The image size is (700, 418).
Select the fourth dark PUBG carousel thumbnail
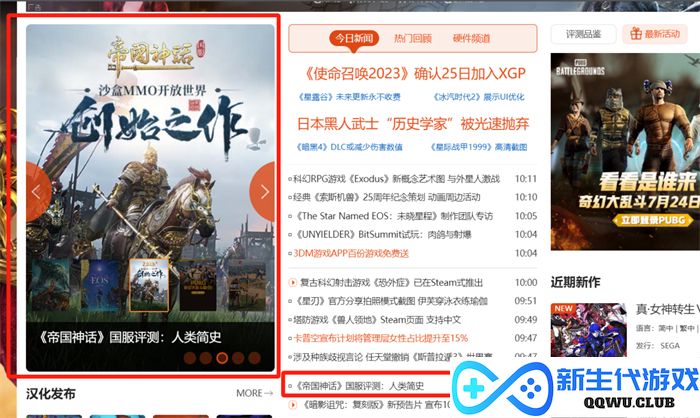198,285
